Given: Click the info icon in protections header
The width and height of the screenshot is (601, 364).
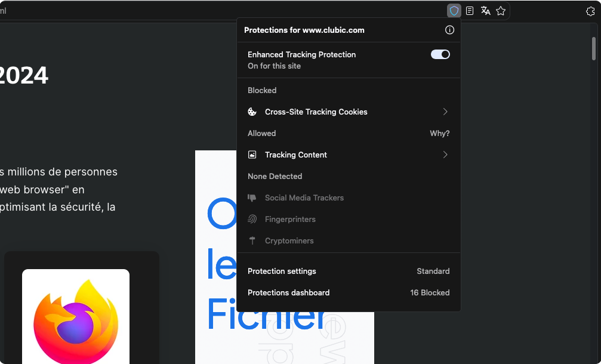Looking at the screenshot, I should coord(449,30).
